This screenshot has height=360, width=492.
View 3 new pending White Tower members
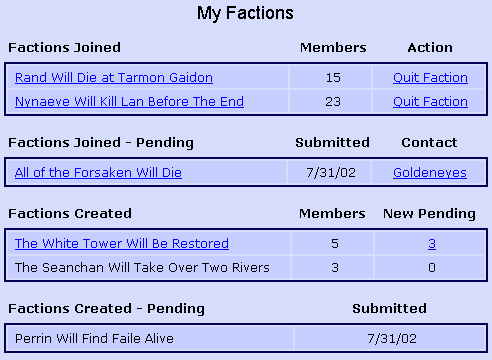tap(432, 244)
